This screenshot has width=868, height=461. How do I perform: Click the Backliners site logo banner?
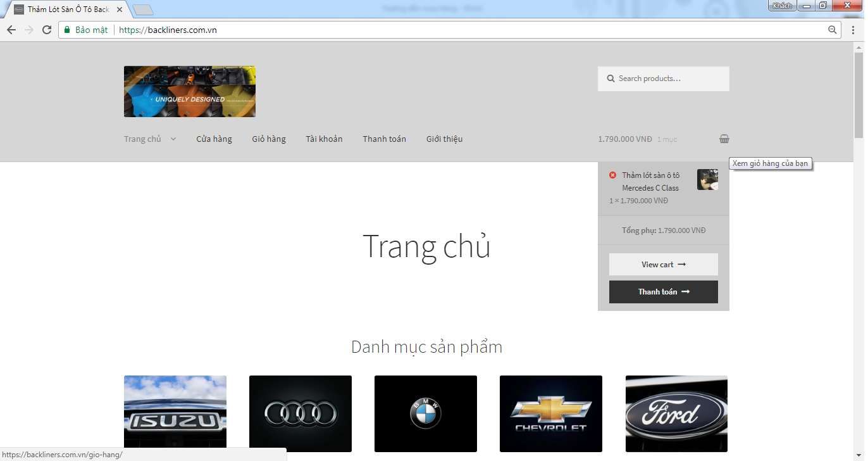click(x=190, y=92)
